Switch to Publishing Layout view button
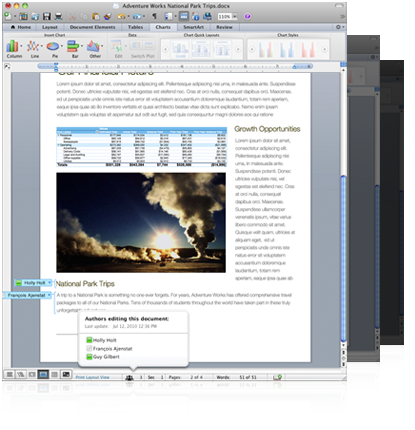Viewport: 415px width, 430px height. point(32,374)
